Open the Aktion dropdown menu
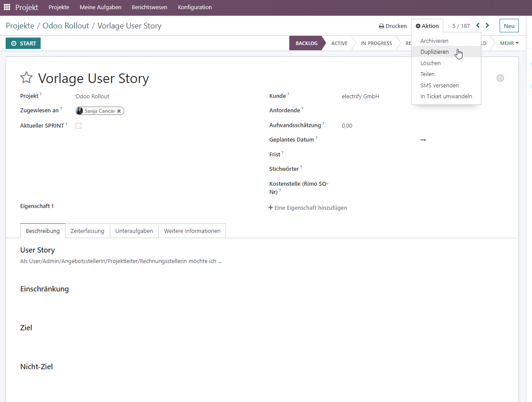 [427, 26]
